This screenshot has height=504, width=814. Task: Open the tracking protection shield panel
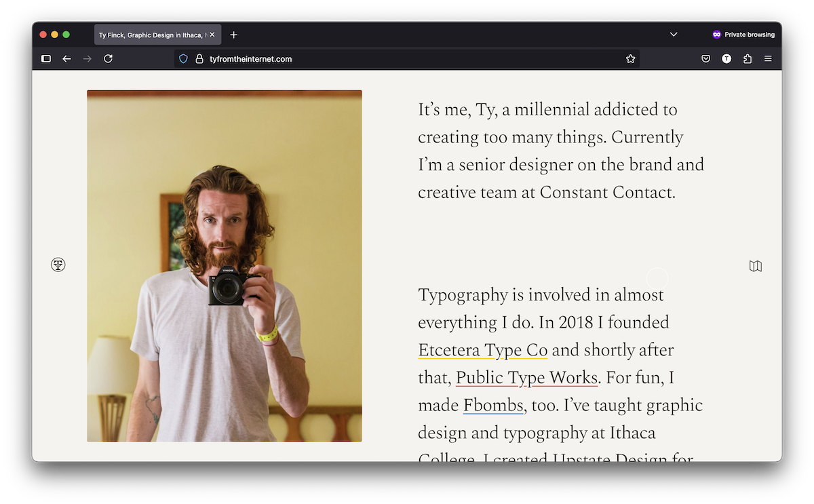point(183,59)
